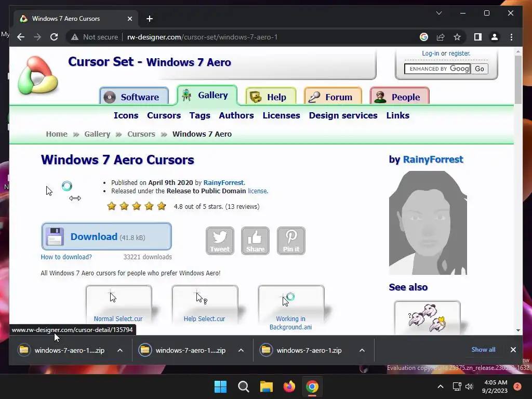
Task: Open the tab search chevron in the title bar
Action: (x=438, y=13)
